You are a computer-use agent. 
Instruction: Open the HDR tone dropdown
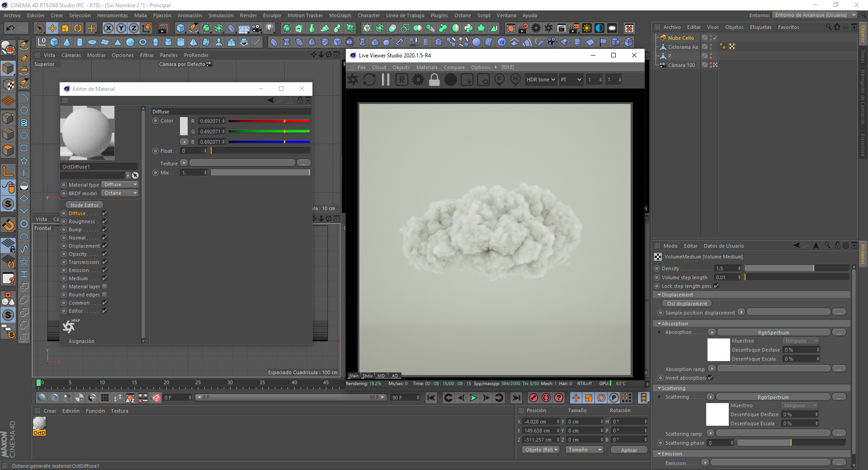pyautogui.click(x=540, y=80)
